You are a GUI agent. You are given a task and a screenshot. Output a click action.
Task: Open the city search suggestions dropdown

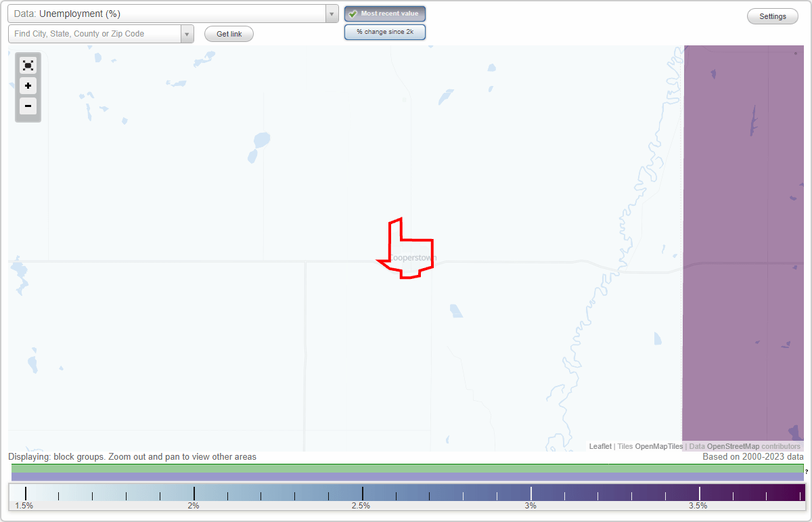[187, 34]
